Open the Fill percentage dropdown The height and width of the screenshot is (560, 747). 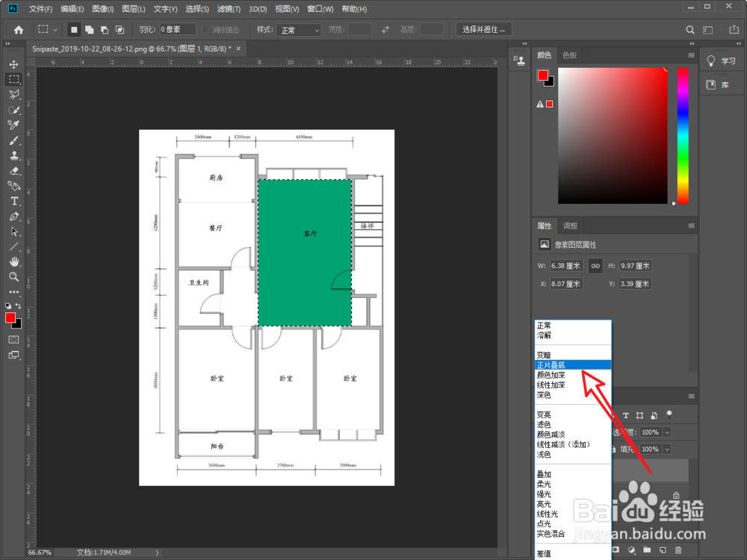click(x=667, y=449)
